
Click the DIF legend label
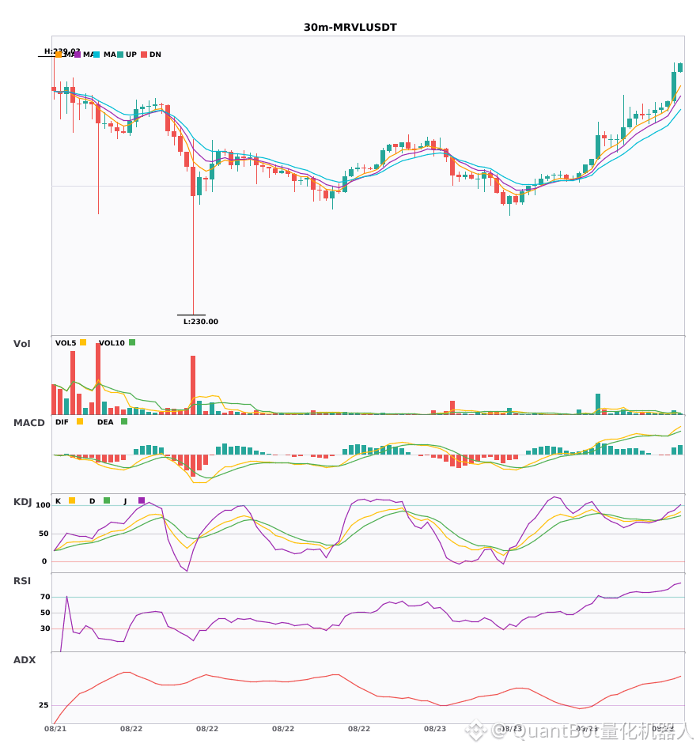point(62,422)
